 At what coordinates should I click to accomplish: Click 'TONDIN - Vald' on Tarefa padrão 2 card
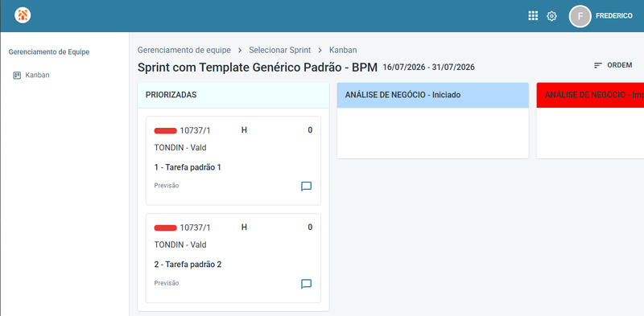[x=180, y=245]
